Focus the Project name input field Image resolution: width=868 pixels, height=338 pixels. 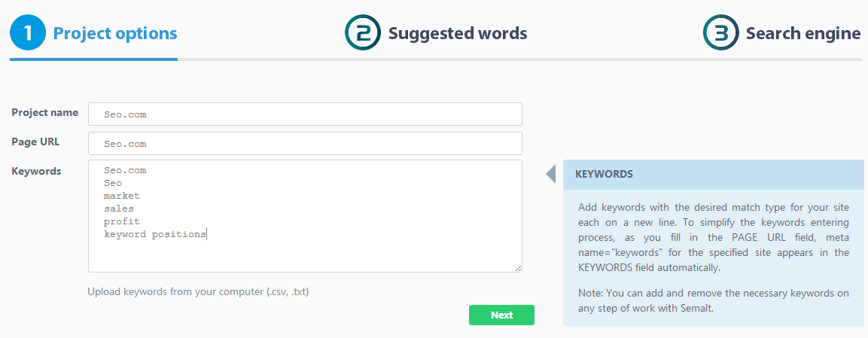[x=305, y=114]
